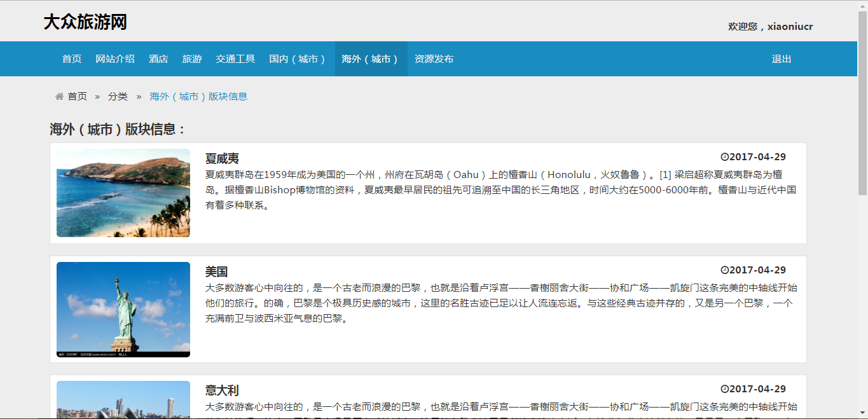Viewport: 868px width, 419px height.
Task: Click the date 2017-04-29 on 夏威夷 card
Action: 757,157
